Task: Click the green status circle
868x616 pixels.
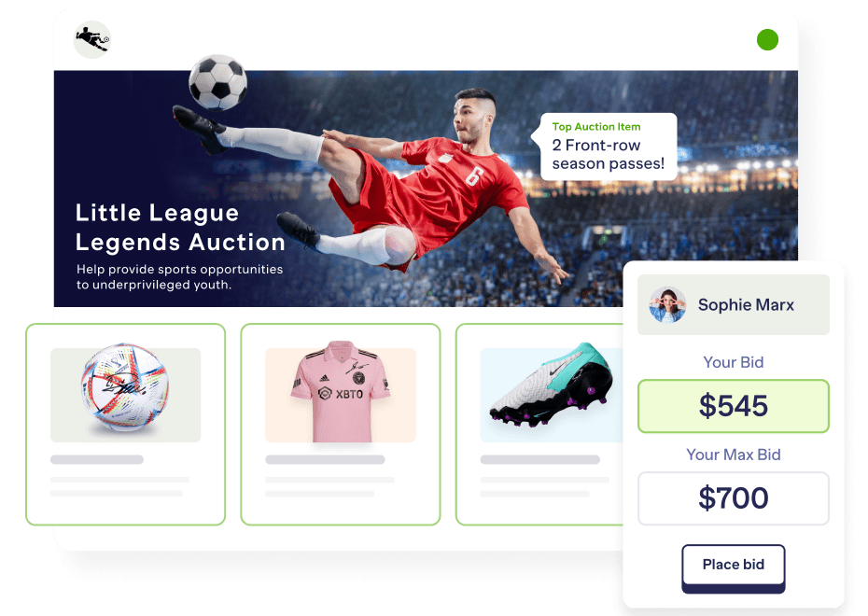Action: [767, 40]
